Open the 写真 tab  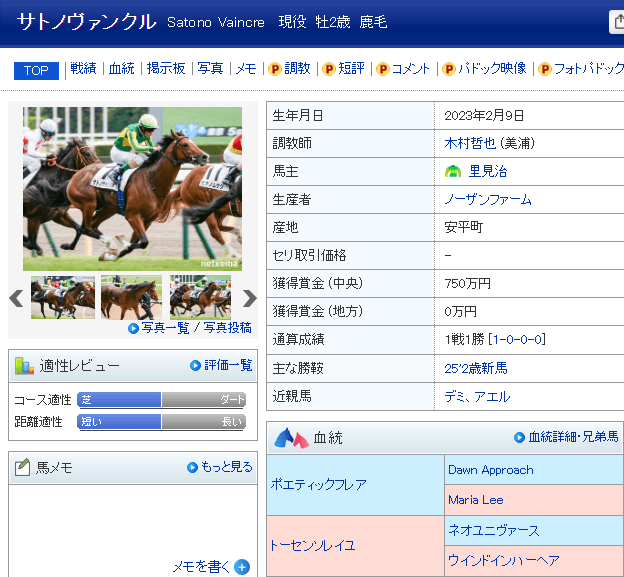coord(210,68)
